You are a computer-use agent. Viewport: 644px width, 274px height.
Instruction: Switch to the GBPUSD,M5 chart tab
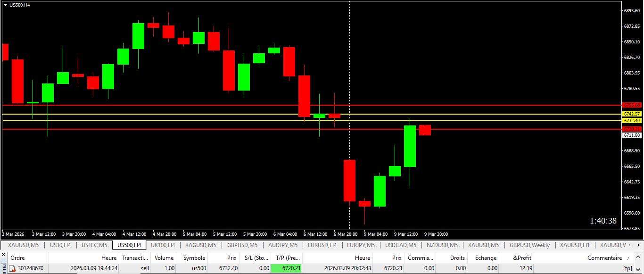(242, 245)
